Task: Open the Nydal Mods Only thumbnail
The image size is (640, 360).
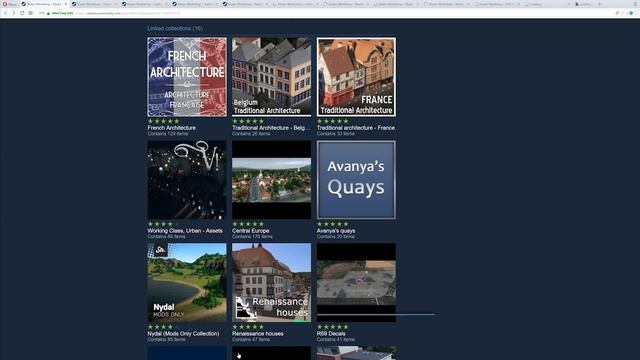Action: 187,283
